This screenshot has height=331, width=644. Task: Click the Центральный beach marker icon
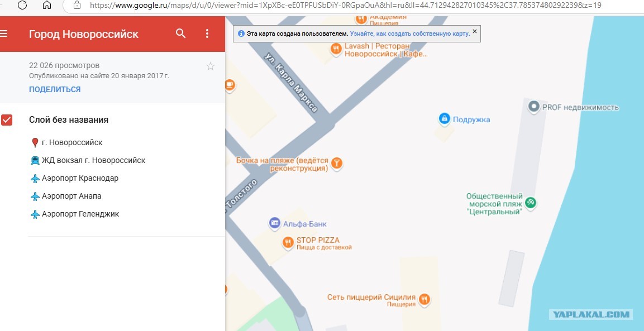(531, 203)
